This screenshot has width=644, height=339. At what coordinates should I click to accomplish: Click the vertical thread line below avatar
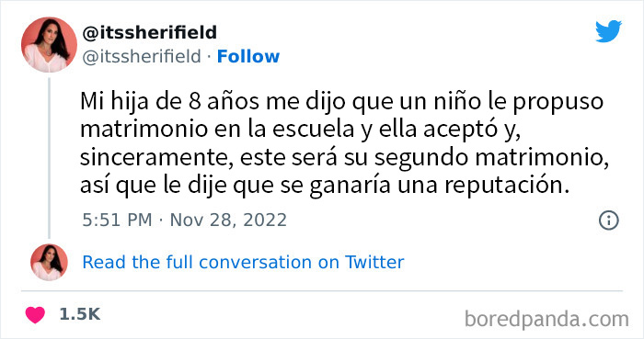(50, 158)
